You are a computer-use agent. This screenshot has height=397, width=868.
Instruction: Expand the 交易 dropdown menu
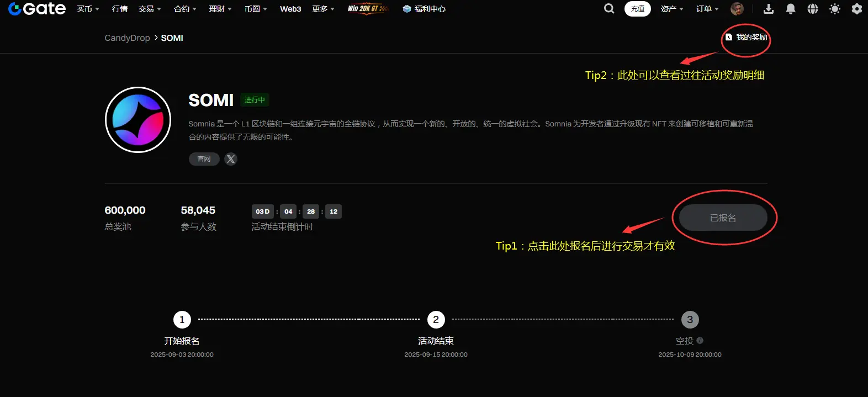coord(150,9)
